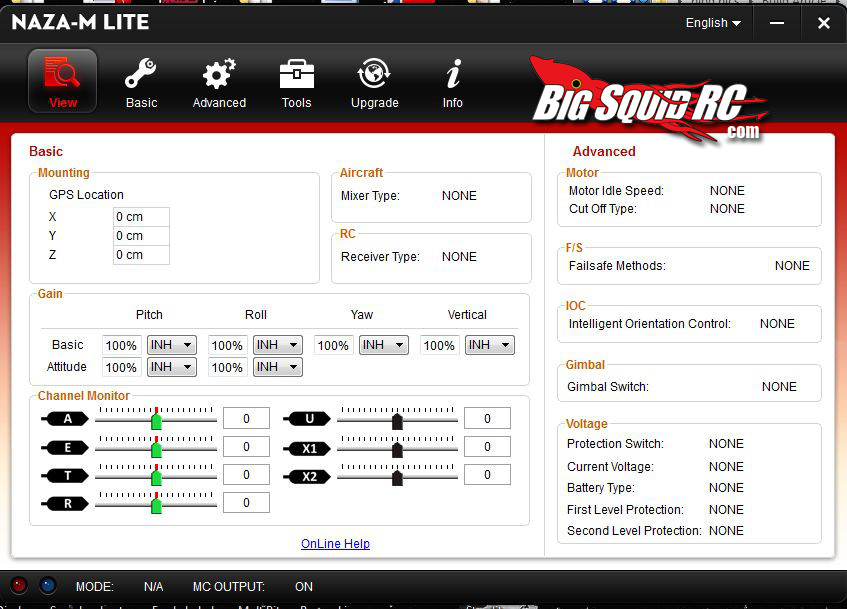The width and height of the screenshot is (847, 609).
Task: Click the channel U slider handle
Action: coord(397,421)
